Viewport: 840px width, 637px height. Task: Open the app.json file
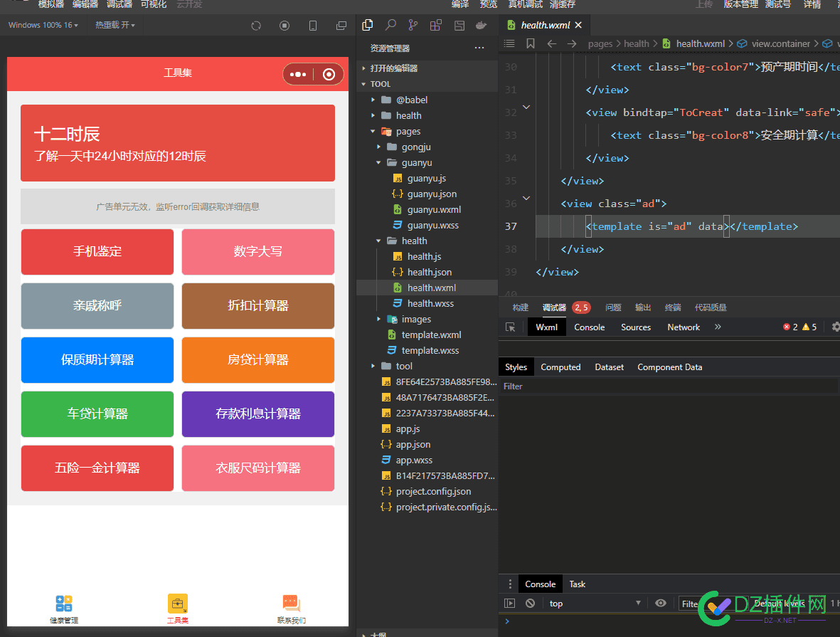coord(427,445)
